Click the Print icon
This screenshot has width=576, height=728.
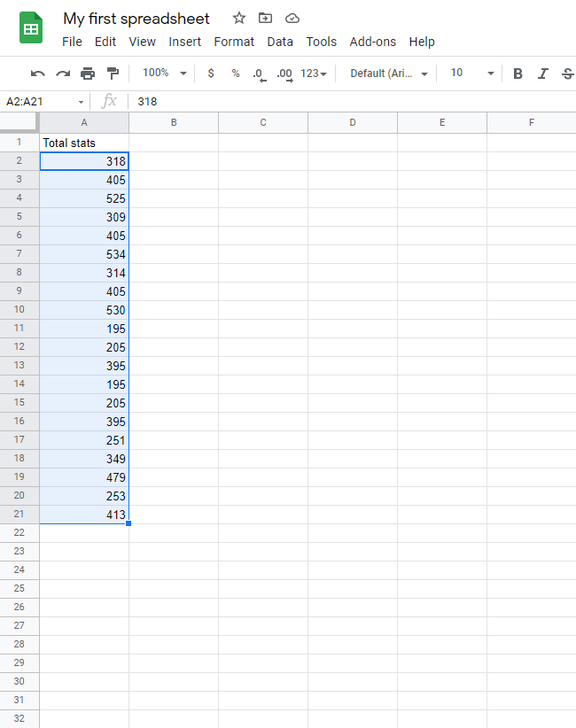click(88, 74)
